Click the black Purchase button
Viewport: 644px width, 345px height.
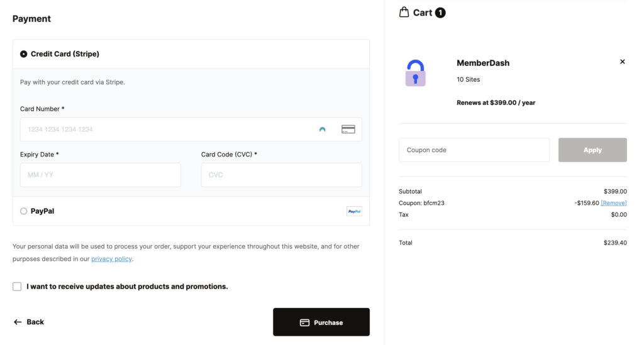click(321, 322)
